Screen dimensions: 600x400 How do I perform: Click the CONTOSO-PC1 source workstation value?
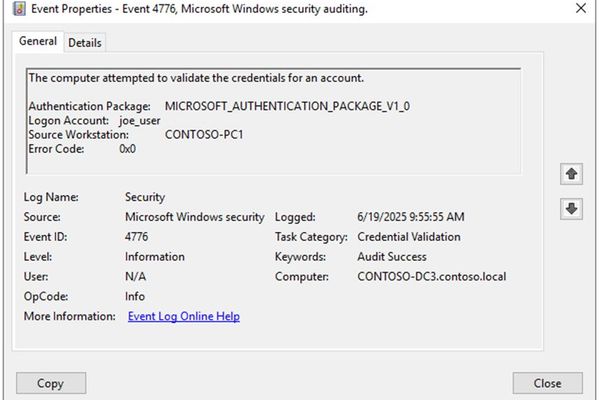(x=204, y=134)
